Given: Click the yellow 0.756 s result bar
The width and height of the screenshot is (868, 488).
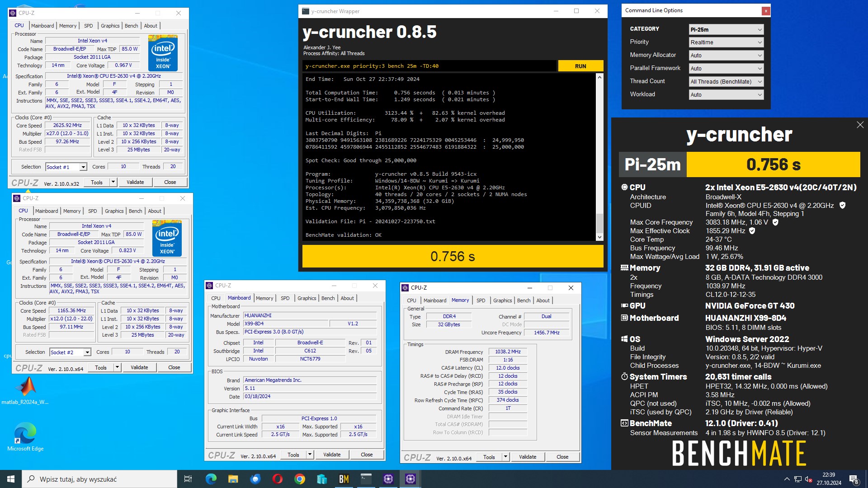Looking at the screenshot, I should coord(453,256).
